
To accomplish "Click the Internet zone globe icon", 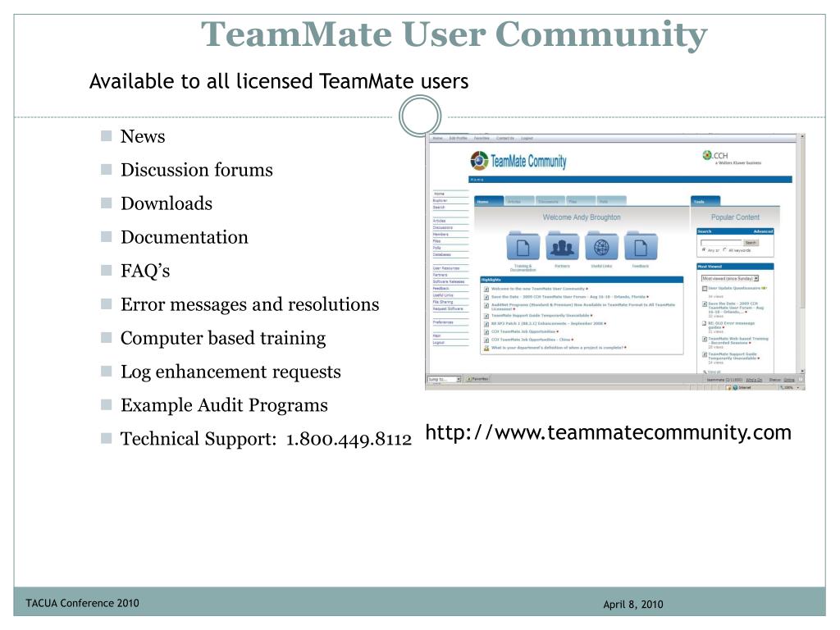I will coord(735,387).
